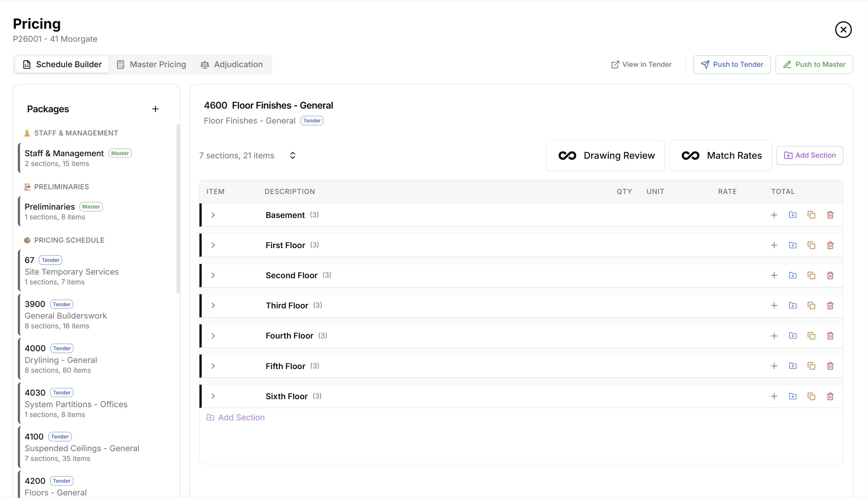Expand the Fifth Floor section
The height and width of the screenshot is (498, 868).
[213, 366]
